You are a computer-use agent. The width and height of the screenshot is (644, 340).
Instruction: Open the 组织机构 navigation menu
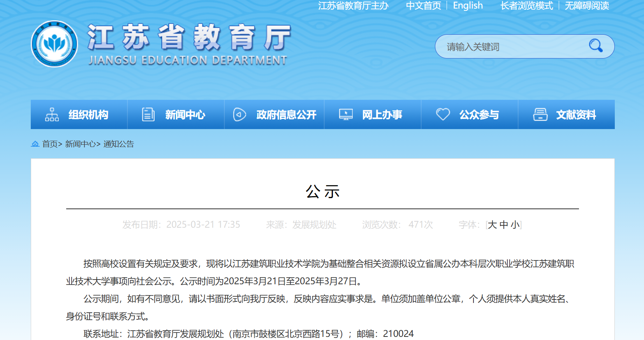[88, 115]
